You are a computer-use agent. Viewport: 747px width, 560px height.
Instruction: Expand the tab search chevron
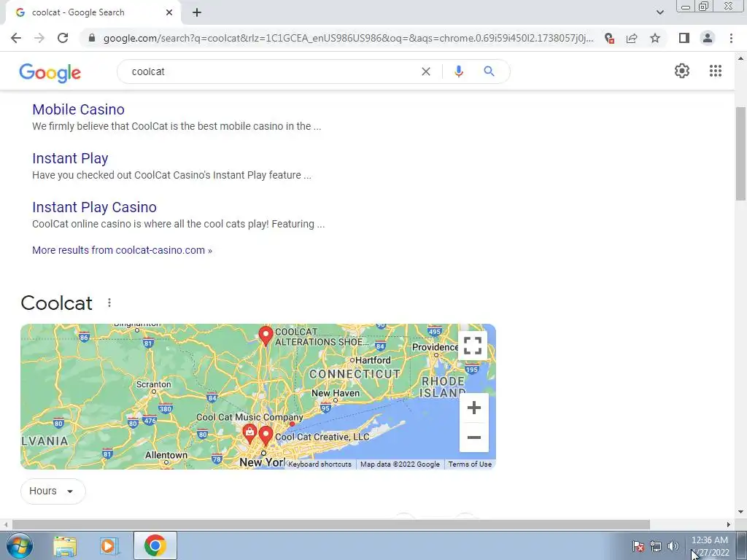coord(659,12)
